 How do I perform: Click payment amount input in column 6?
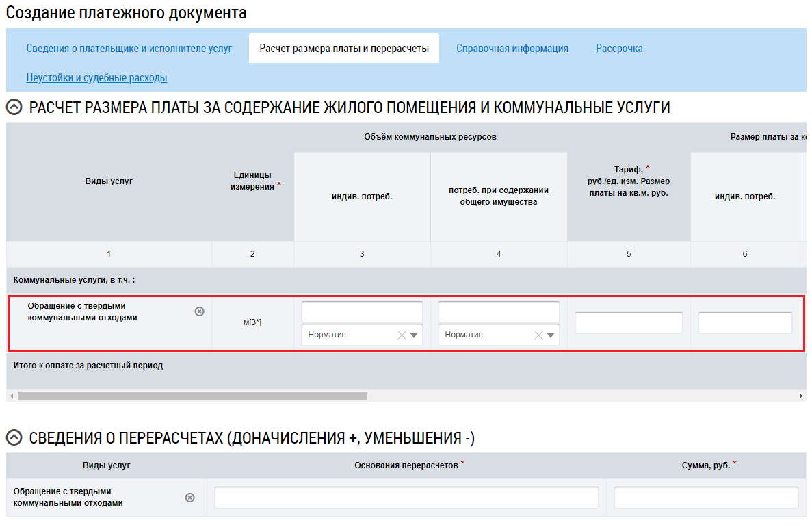coord(745,323)
